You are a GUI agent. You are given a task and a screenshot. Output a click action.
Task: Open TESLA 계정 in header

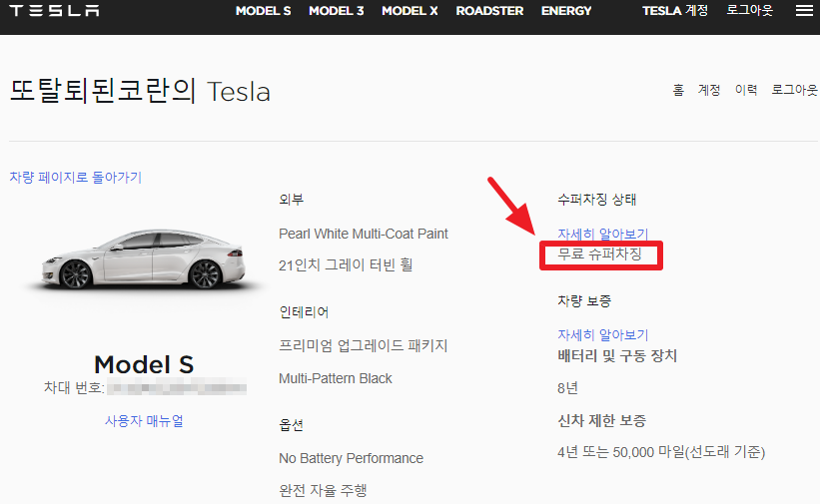pyautogui.click(x=675, y=10)
